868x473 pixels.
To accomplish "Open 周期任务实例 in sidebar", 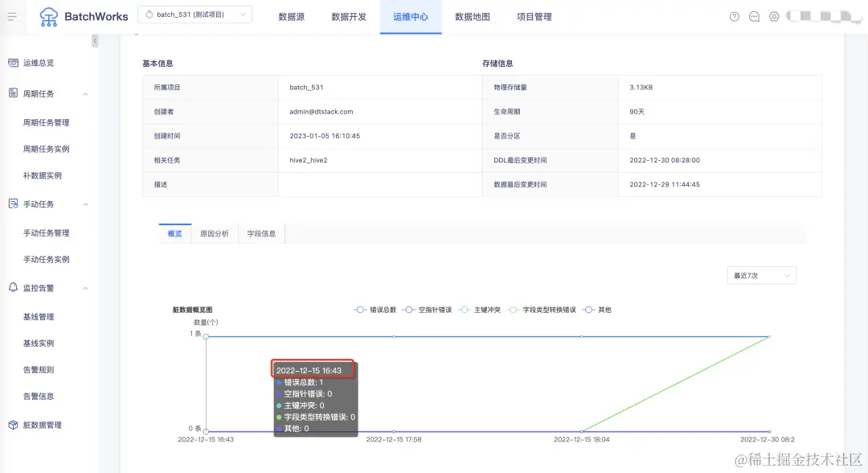I will [46, 149].
